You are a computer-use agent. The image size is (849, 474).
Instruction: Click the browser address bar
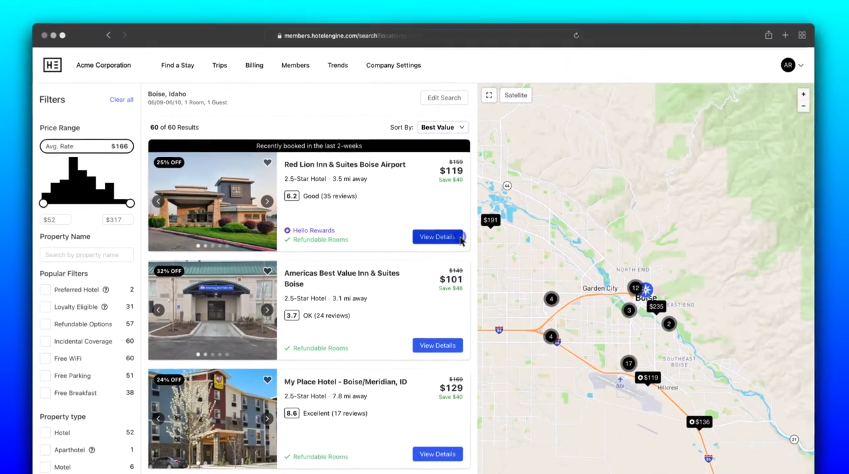point(422,35)
